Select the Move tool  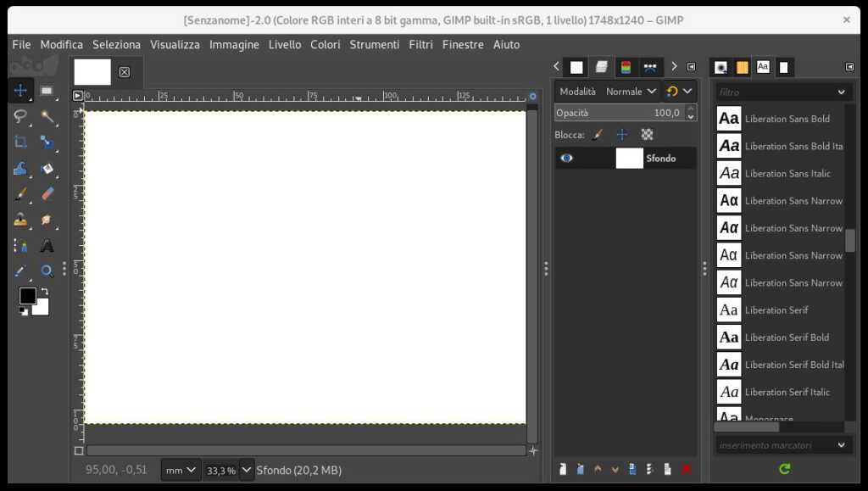20,89
